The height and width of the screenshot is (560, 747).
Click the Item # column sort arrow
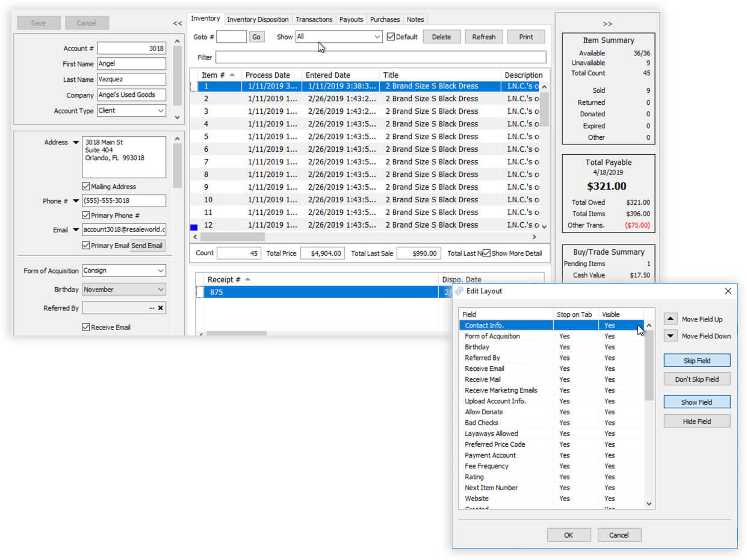click(232, 75)
